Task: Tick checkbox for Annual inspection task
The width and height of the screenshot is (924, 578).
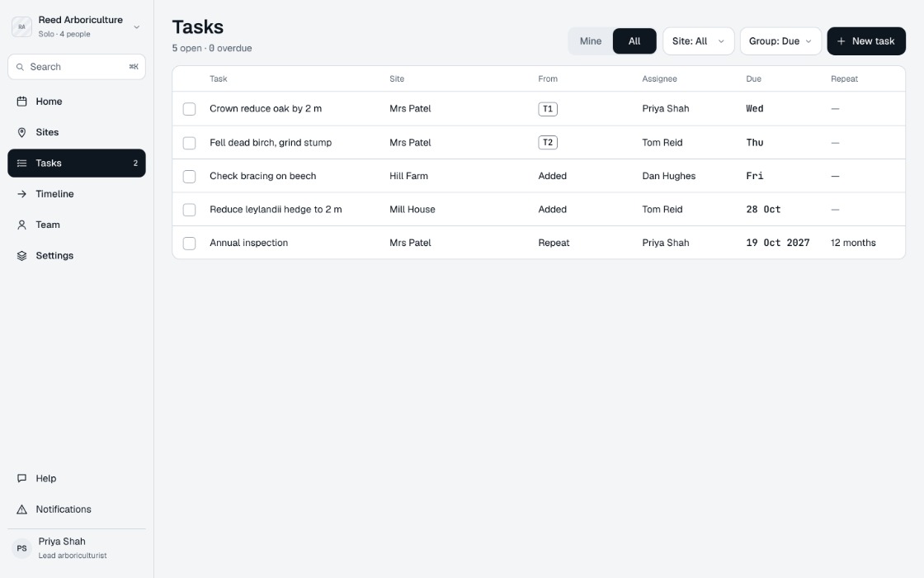Action: click(x=189, y=243)
